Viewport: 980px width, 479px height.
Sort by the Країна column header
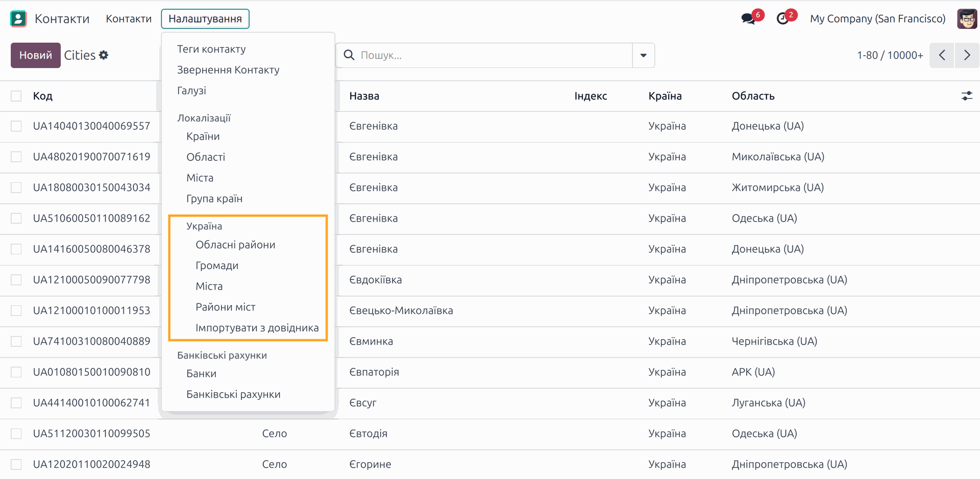tap(665, 96)
